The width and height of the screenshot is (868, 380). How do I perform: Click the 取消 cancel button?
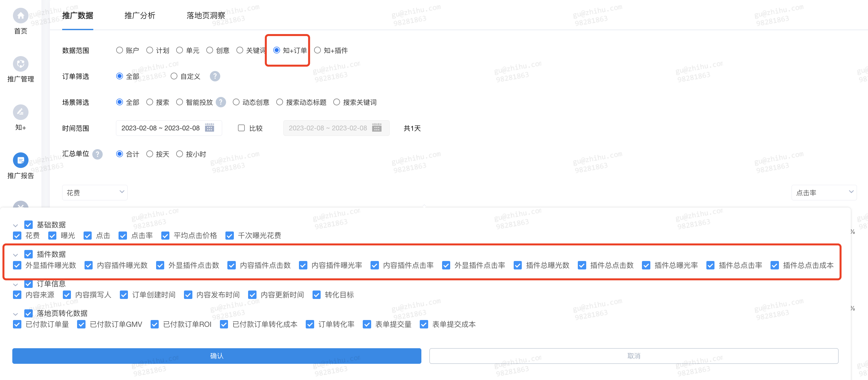tap(634, 356)
